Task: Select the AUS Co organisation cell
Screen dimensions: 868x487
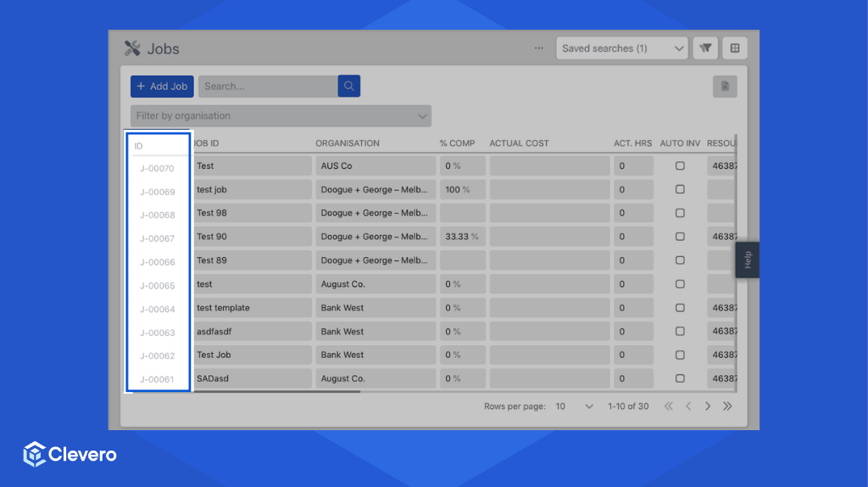Action: [x=376, y=165]
